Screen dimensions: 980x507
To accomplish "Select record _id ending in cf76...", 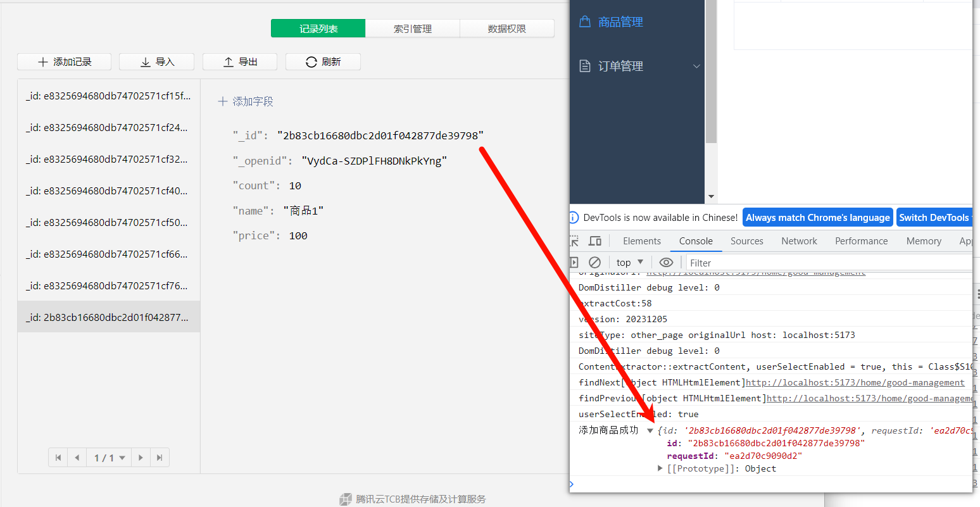I will pos(109,286).
